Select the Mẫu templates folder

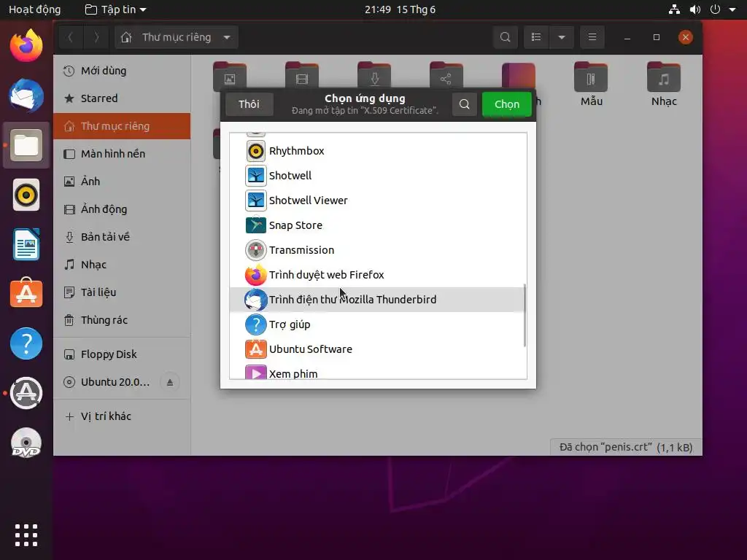click(591, 84)
